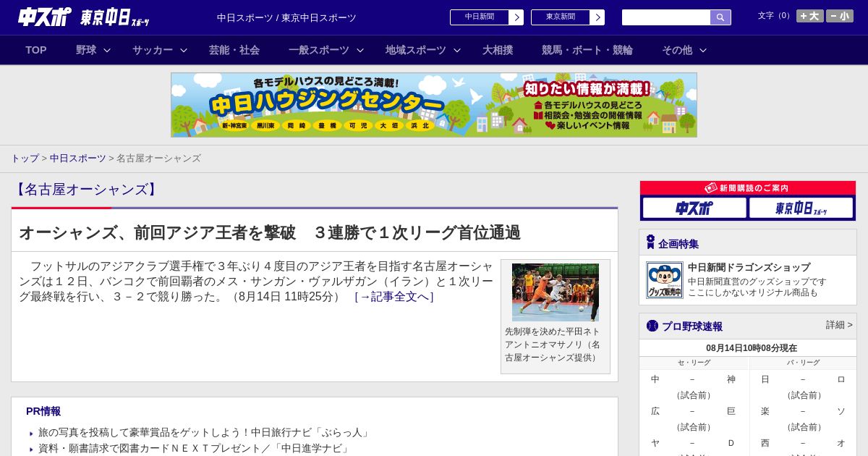This screenshot has width=868, height=456.
Task: Click the 中日ハウジングセンター banner ad
Action: coord(434,105)
